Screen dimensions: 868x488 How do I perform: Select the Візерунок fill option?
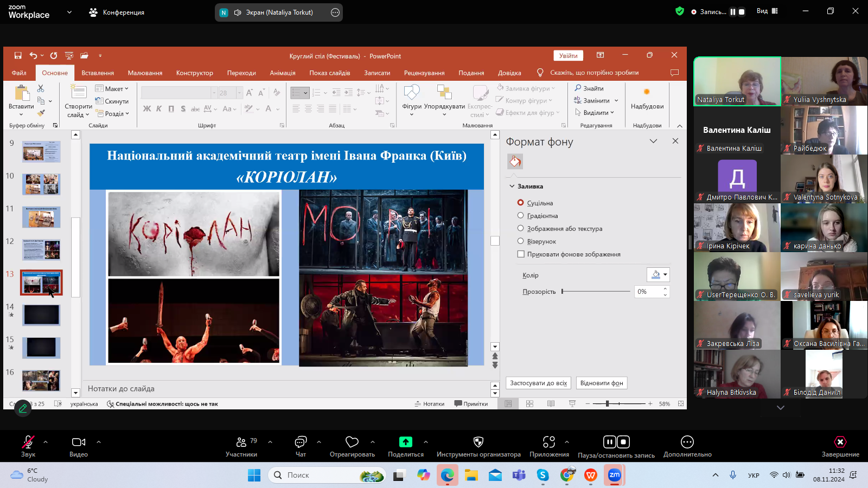pyautogui.click(x=521, y=241)
